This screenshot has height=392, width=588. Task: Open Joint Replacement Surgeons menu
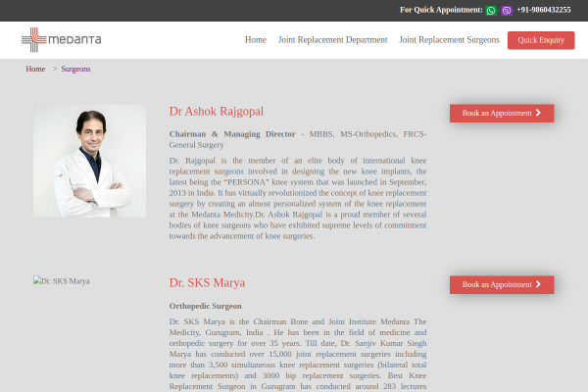pyautogui.click(x=449, y=40)
